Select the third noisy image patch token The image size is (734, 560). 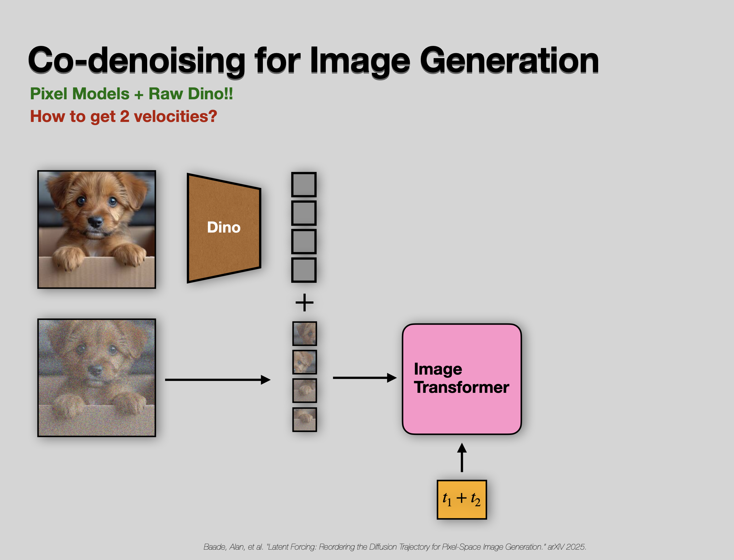point(304,390)
